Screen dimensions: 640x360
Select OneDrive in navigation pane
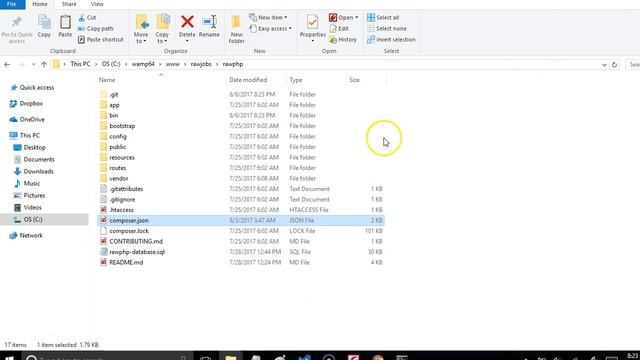27,119
